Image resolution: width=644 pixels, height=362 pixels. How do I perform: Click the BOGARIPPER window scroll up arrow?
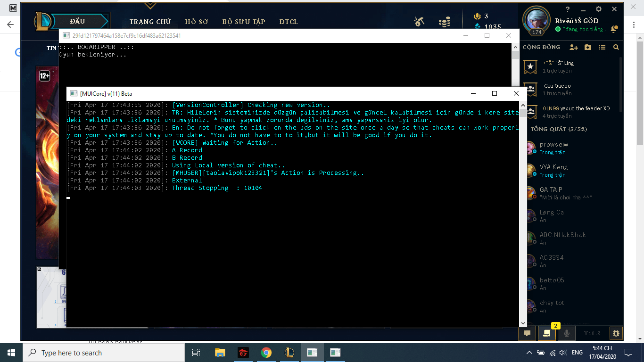[515, 47]
